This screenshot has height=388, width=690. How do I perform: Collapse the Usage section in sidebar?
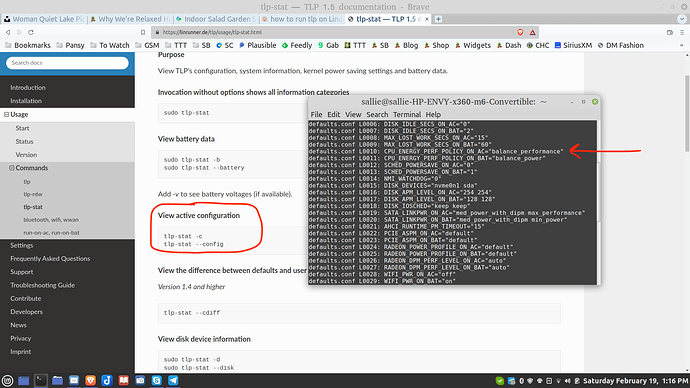tap(7, 114)
